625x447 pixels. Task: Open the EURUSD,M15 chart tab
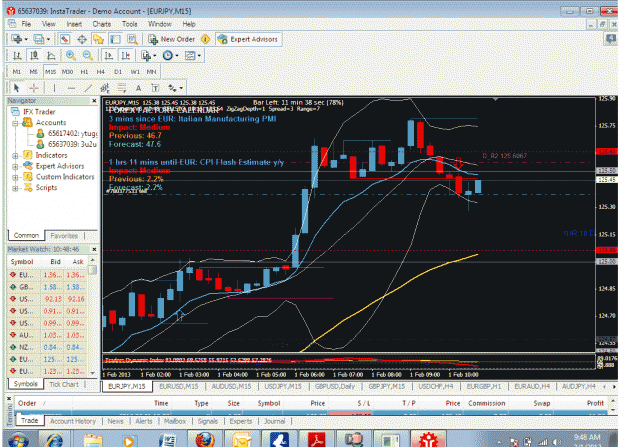coord(178,386)
